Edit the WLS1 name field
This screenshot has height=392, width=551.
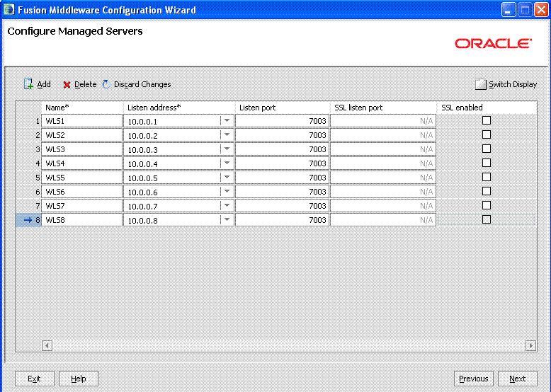click(x=82, y=121)
